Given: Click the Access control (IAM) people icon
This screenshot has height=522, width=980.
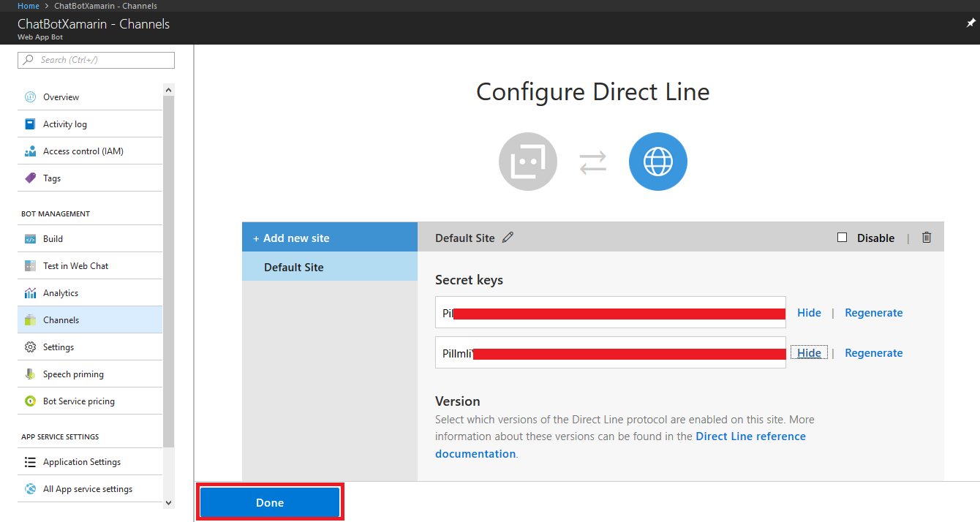Looking at the screenshot, I should [30, 151].
